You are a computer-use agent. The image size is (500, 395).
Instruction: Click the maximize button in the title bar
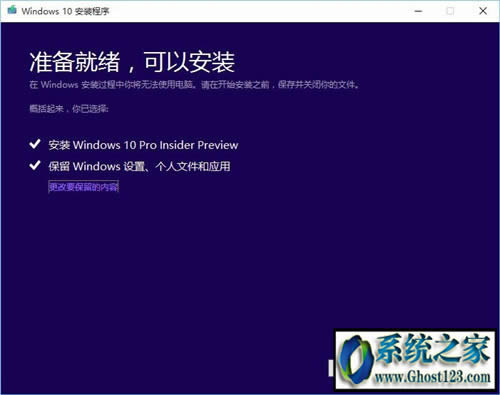click(450, 11)
